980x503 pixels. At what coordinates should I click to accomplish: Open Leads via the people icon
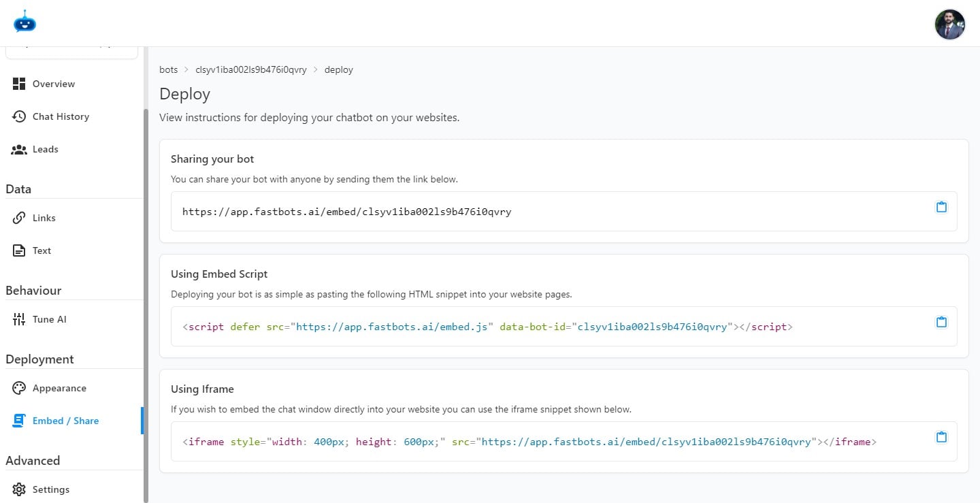click(x=20, y=149)
